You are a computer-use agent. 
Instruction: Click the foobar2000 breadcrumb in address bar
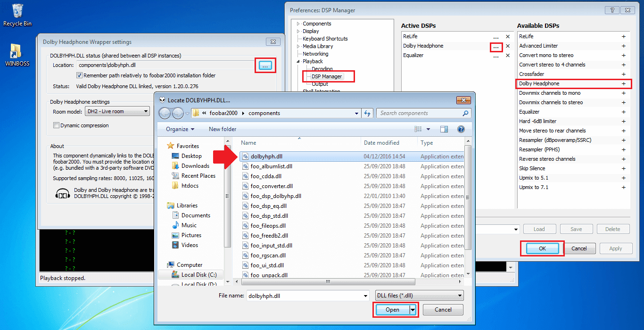(x=224, y=113)
